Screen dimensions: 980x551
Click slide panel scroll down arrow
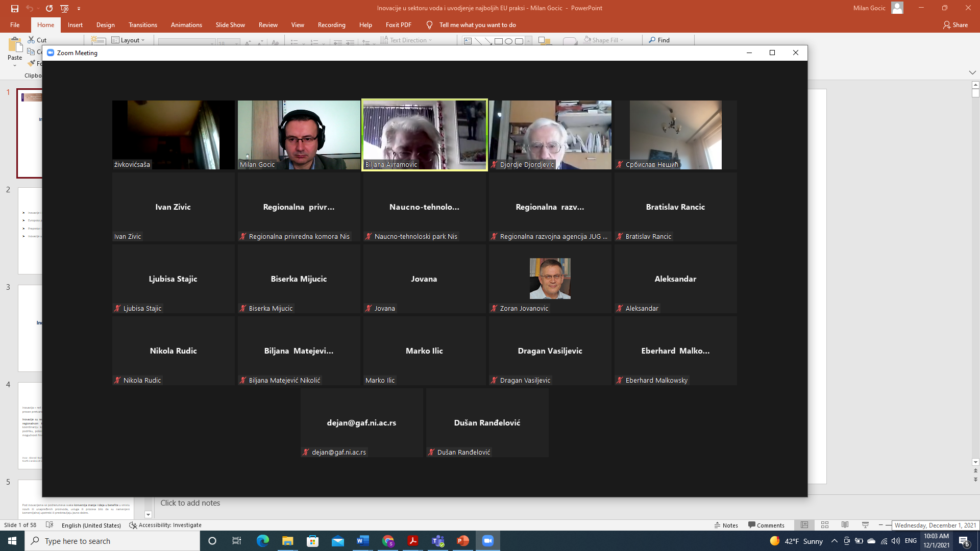tap(149, 515)
